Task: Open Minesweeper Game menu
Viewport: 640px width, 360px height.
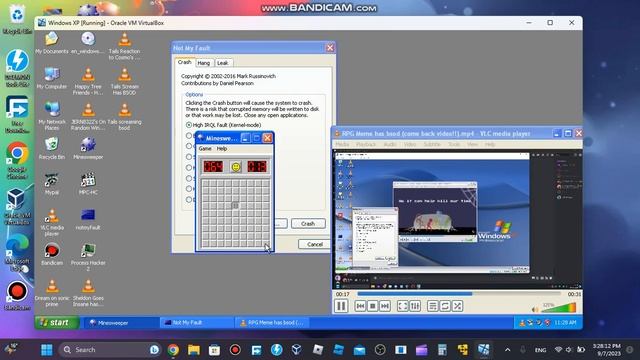Action: (x=205, y=149)
